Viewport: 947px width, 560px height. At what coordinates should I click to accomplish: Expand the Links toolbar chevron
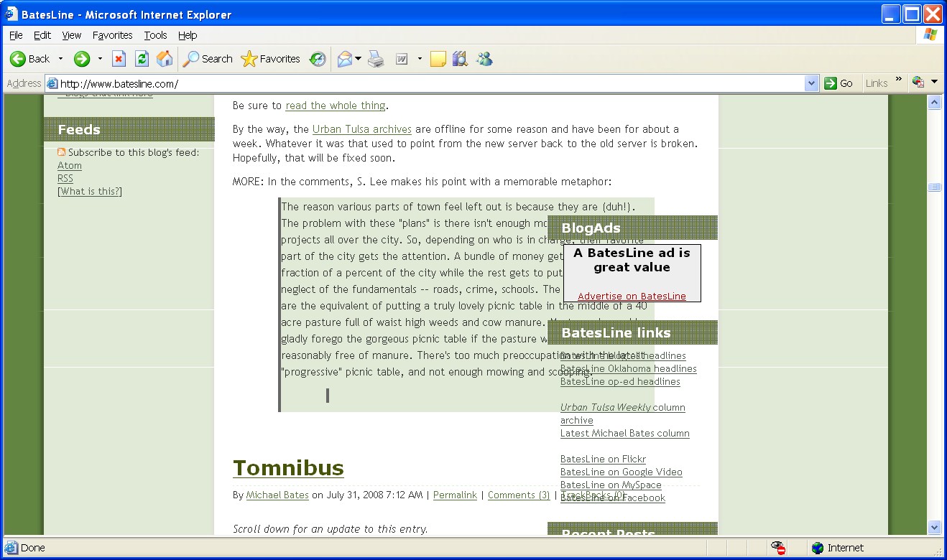898,79
